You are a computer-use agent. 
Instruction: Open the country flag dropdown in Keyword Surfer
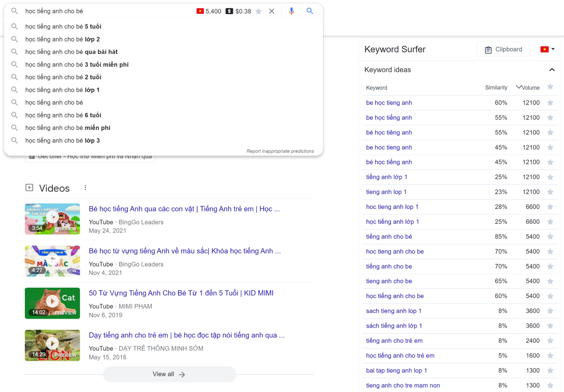pos(548,49)
